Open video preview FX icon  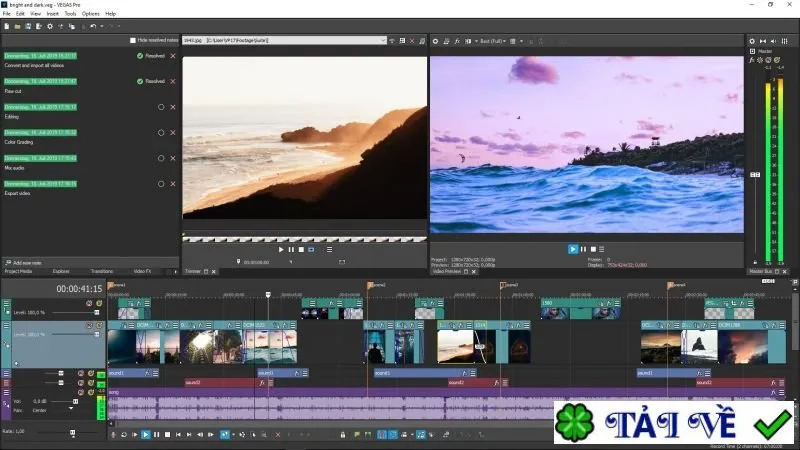tap(457, 41)
